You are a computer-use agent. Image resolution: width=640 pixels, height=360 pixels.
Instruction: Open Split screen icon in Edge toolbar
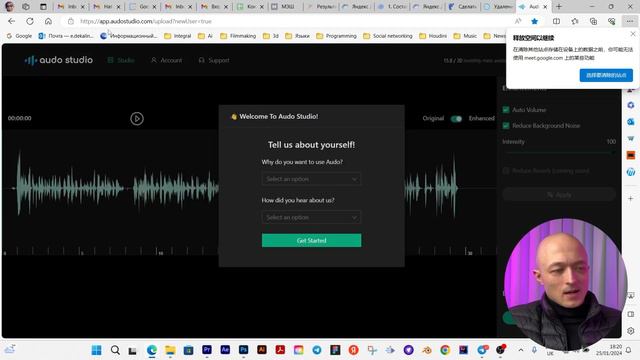556,21
